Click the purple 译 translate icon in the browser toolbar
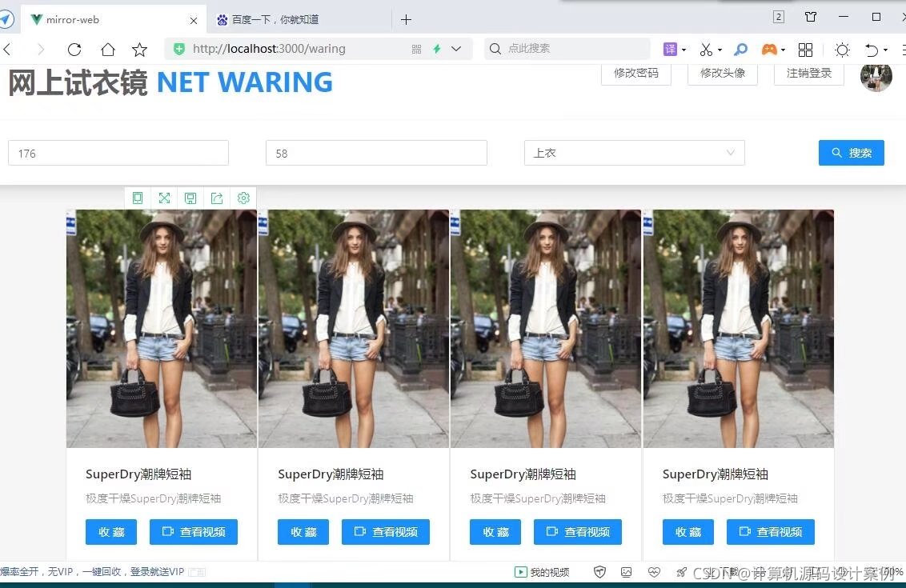The image size is (906, 588). pos(671,49)
